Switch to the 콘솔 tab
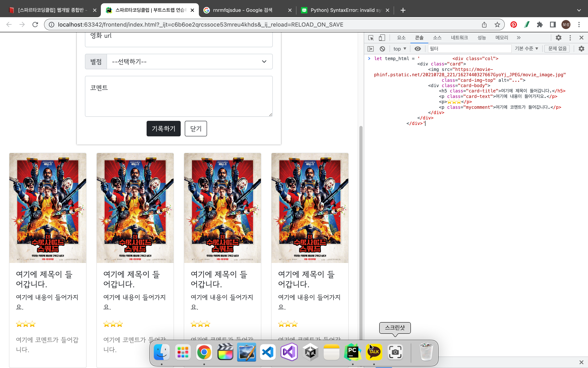 pyautogui.click(x=419, y=38)
